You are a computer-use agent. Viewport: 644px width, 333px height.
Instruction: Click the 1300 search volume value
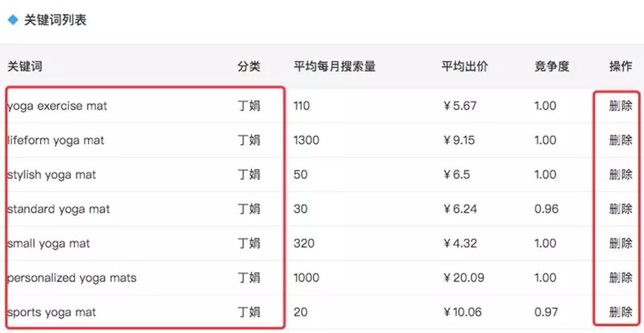307,140
